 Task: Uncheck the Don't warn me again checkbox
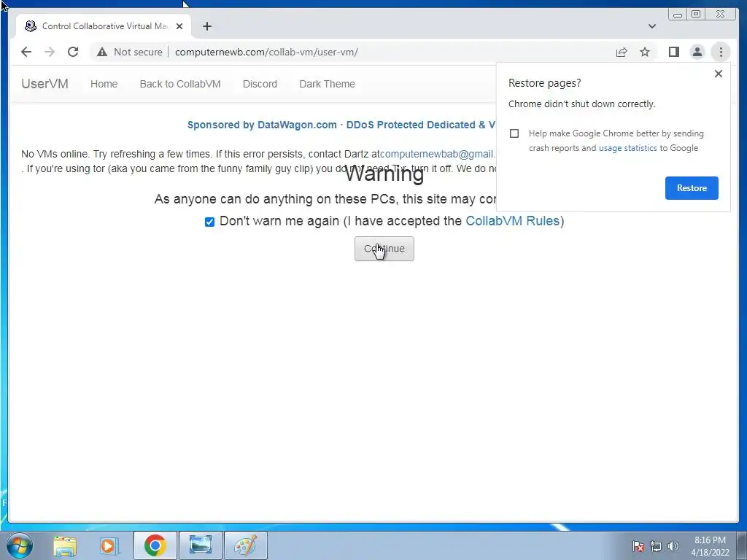[209, 222]
